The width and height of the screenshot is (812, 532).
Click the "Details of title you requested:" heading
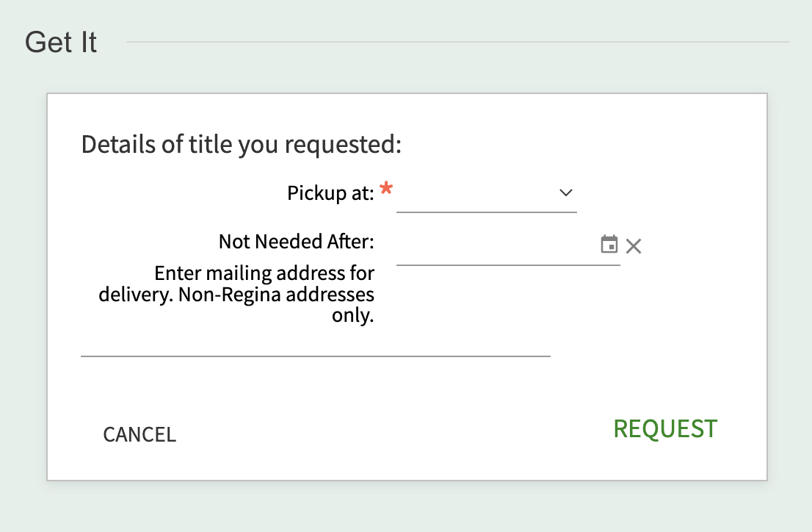tap(242, 145)
